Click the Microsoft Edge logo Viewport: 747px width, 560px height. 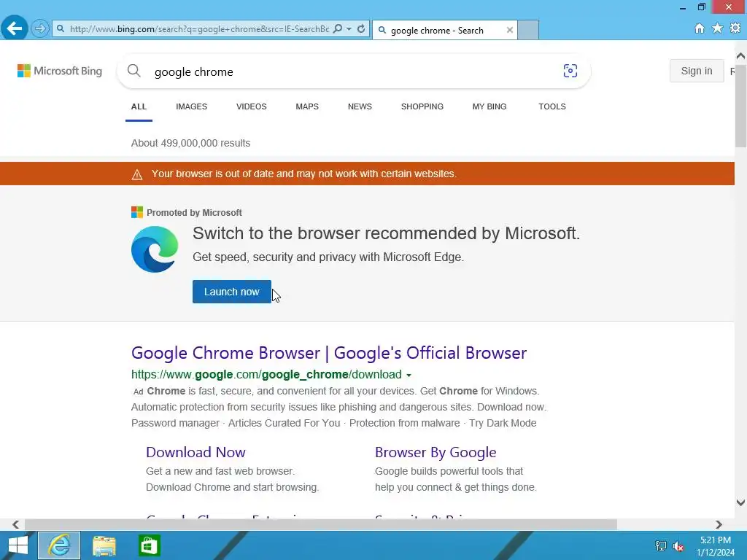[x=155, y=249]
